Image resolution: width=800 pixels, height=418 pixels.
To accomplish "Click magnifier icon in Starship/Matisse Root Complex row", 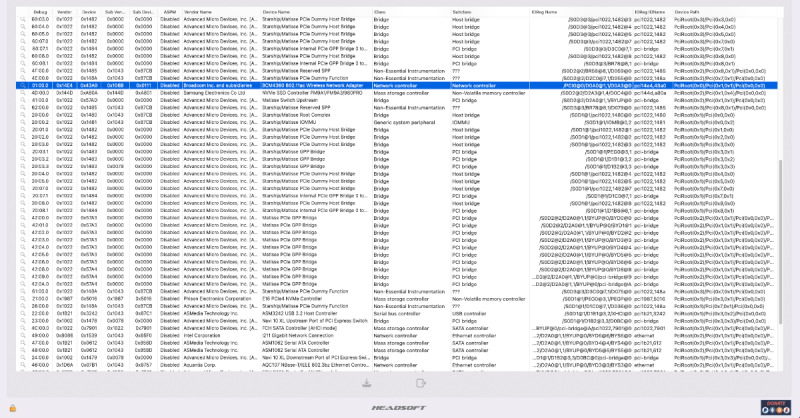I will pos(23,115).
